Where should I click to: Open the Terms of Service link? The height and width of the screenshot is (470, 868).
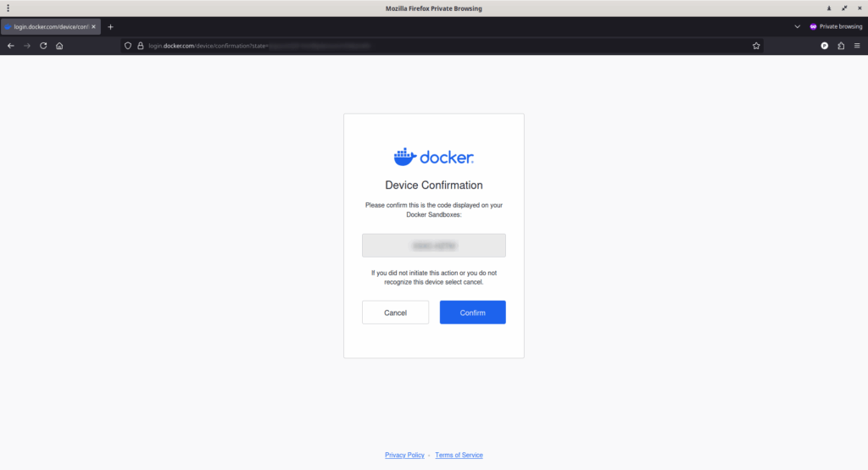(459, 455)
